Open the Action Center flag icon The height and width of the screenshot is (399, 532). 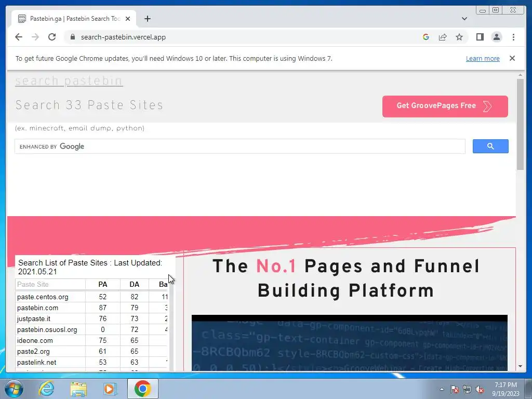(x=454, y=389)
